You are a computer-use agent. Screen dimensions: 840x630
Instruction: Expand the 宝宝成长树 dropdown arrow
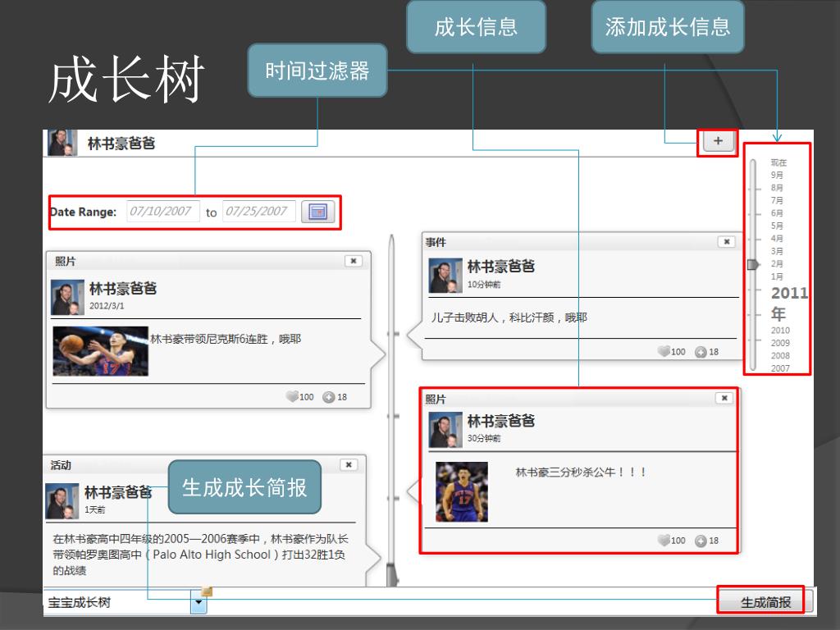[x=199, y=603]
